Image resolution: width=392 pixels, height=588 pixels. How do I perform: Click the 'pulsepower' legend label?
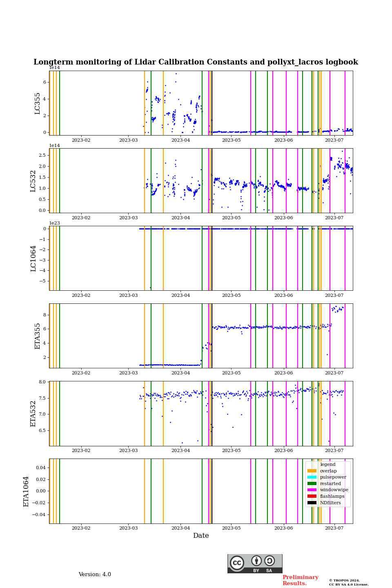click(x=333, y=477)
